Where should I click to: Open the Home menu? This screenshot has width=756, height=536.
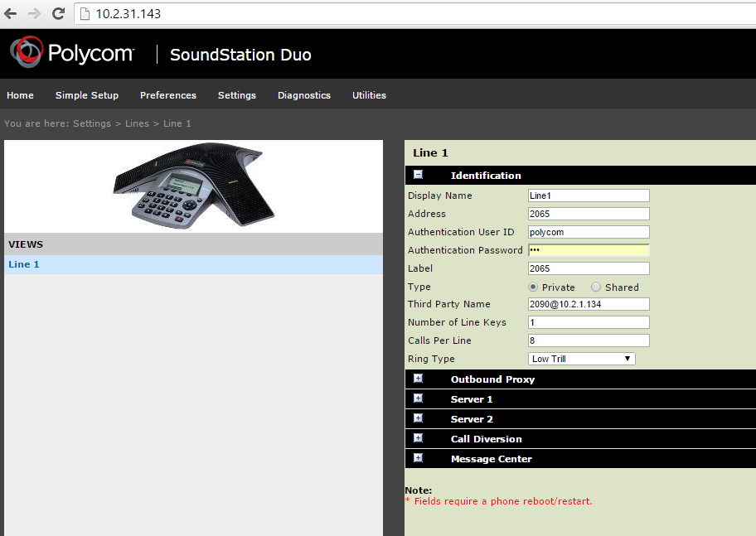[20, 95]
